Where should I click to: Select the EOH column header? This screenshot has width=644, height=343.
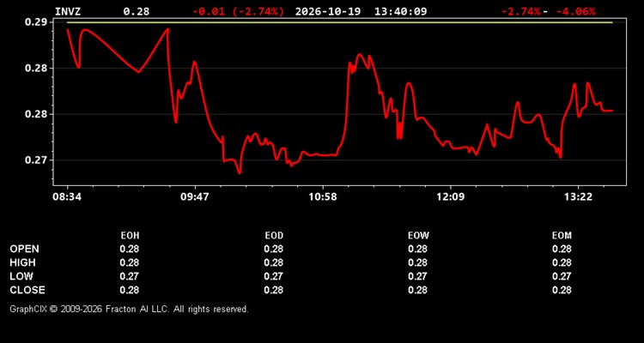click(130, 236)
